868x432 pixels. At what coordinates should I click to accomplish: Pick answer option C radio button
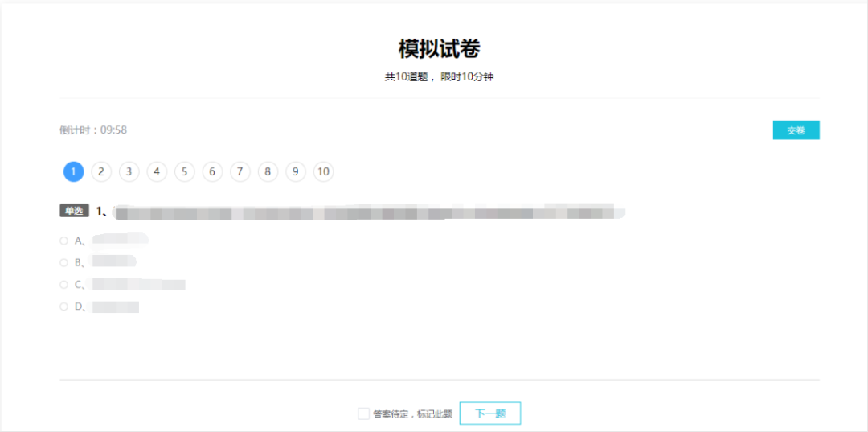(x=63, y=284)
